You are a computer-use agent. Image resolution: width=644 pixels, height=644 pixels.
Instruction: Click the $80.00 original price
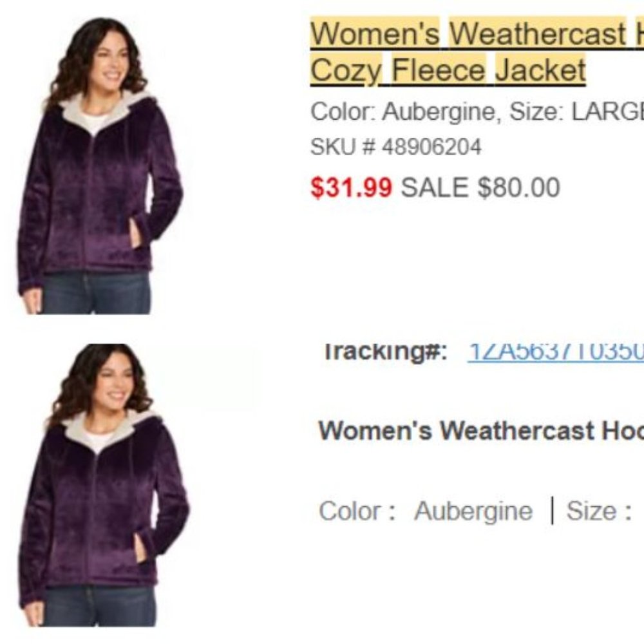[518, 187]
